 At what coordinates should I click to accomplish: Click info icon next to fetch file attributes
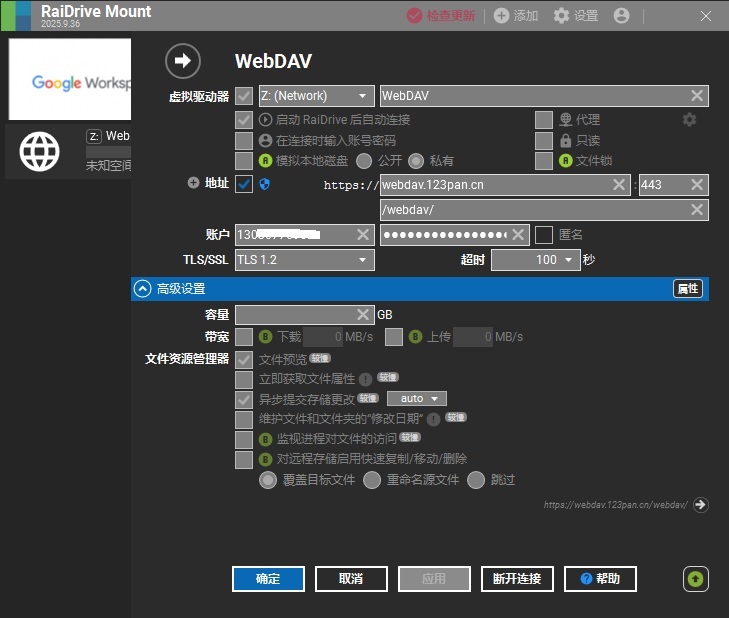[x=365, y=380]
